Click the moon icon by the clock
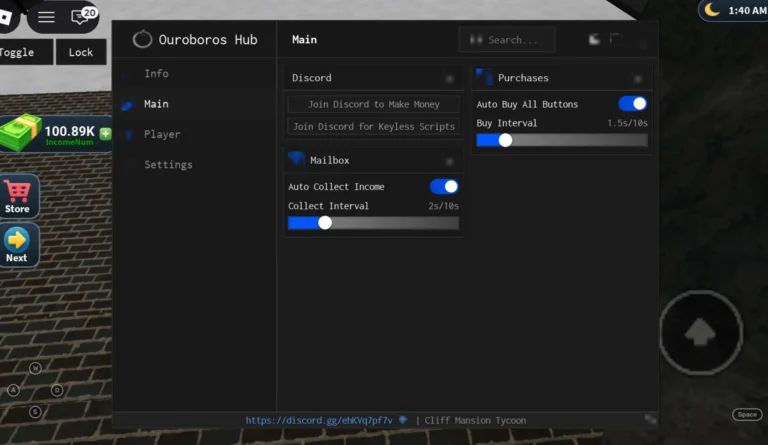 point(712,9)
